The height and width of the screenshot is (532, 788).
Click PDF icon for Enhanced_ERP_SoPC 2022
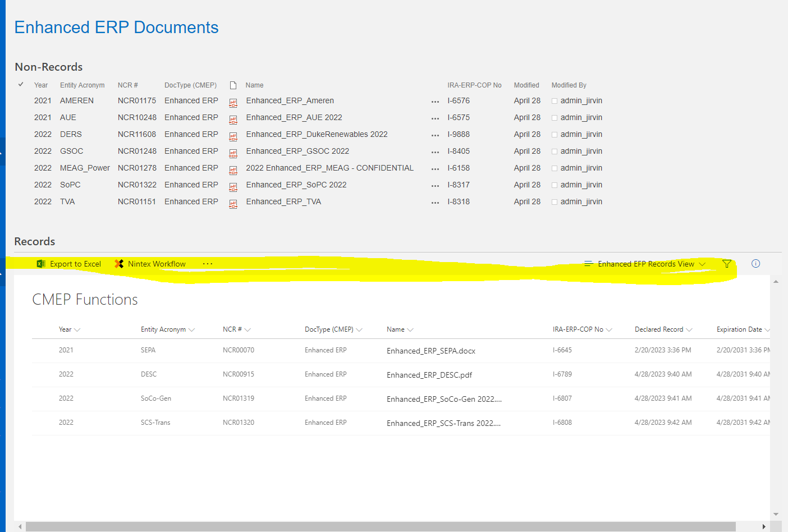(233, 186)
